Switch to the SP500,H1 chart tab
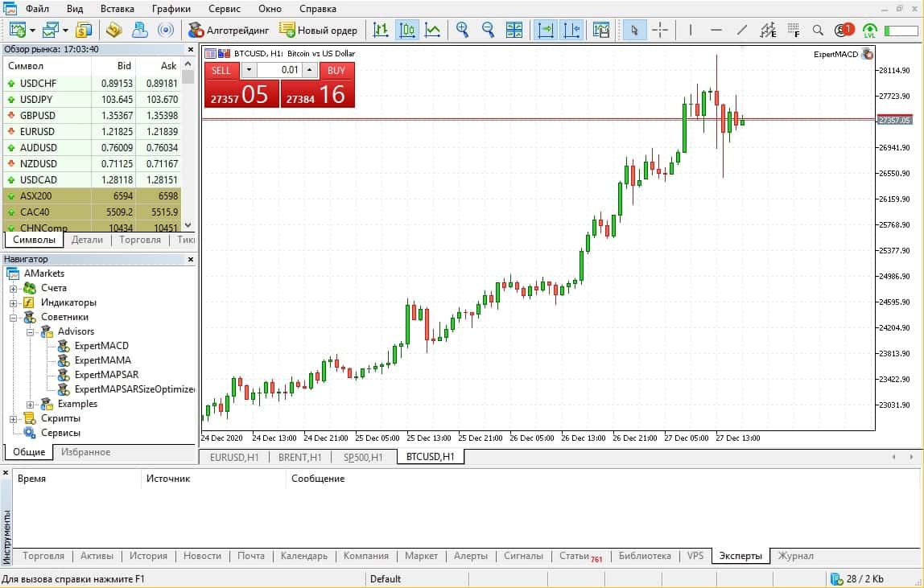The width and height of the screenshot is (924, 588). point(363,457)
